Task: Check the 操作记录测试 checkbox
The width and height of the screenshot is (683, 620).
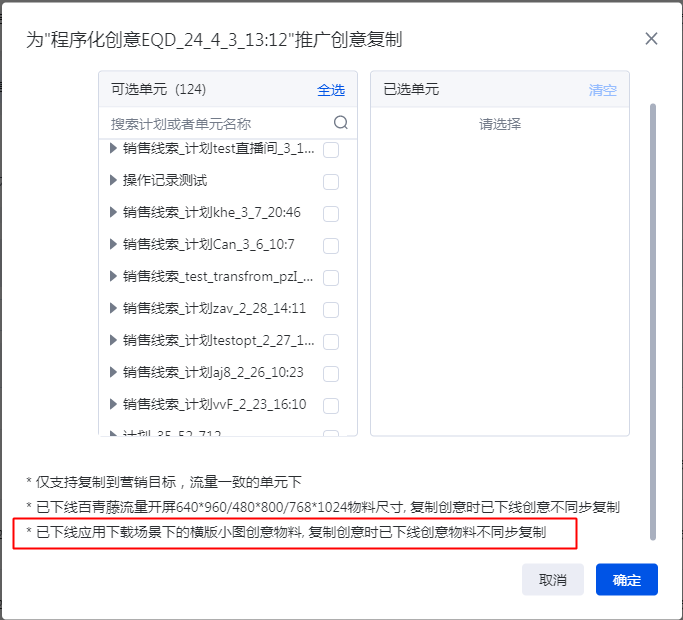Action: [331, 182]
